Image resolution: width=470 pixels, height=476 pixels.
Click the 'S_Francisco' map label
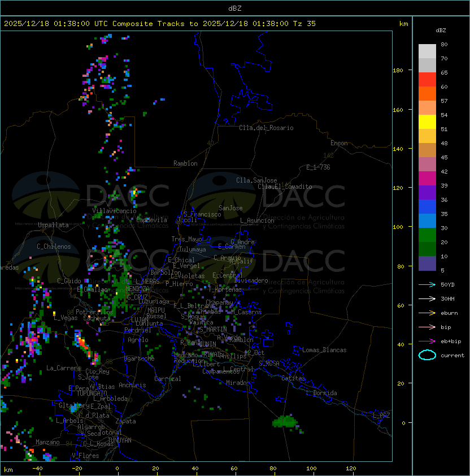tap(202, 214)
